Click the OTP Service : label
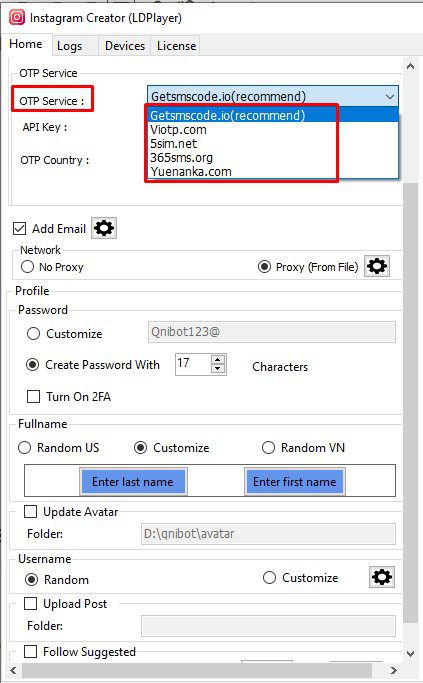Viewport: 423px width, 683px height. click(52, 101)
